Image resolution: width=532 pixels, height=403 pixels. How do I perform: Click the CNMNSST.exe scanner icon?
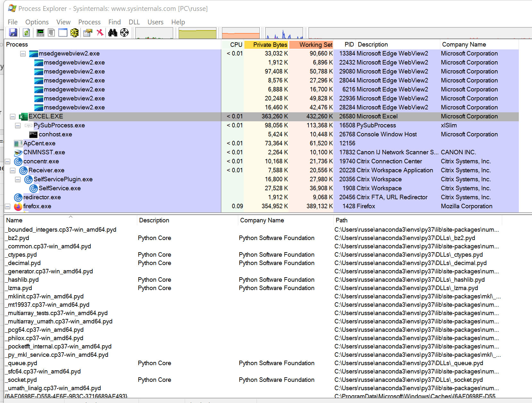pos(18,152)
